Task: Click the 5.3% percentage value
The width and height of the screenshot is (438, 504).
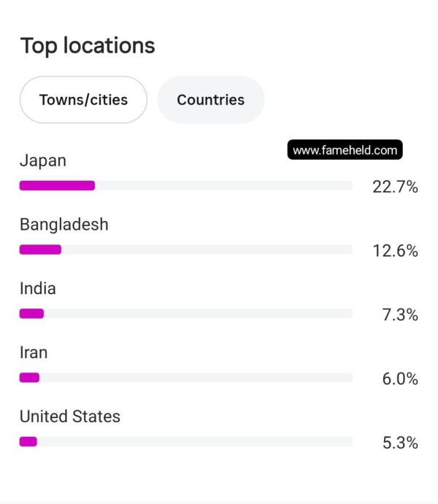Action: point(400,443)
